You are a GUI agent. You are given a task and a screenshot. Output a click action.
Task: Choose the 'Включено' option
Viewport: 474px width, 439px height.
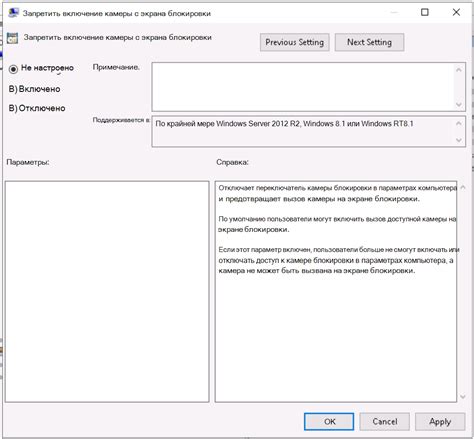coord(34,89)
